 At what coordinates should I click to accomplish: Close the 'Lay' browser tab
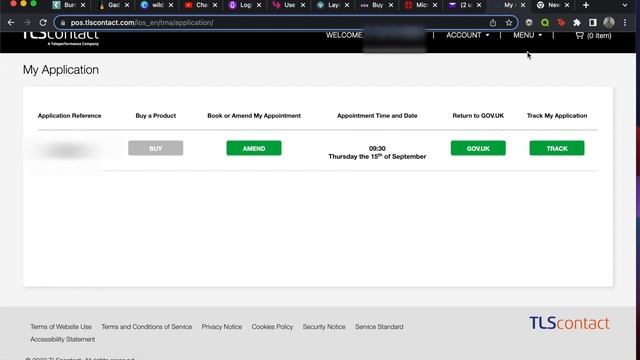tap(347, 5)
